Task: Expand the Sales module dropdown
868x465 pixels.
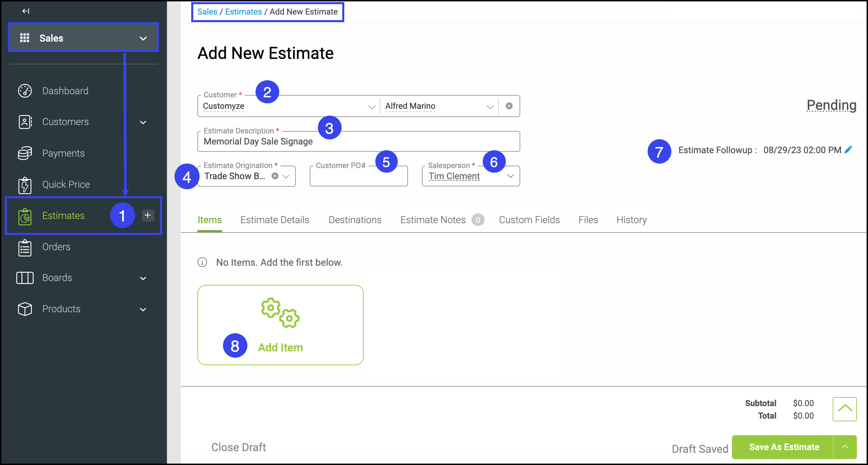Action: 143,38
